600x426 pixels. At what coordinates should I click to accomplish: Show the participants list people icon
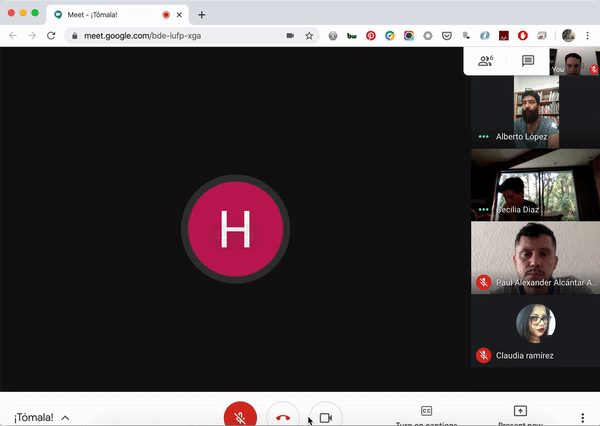point(486,60)
